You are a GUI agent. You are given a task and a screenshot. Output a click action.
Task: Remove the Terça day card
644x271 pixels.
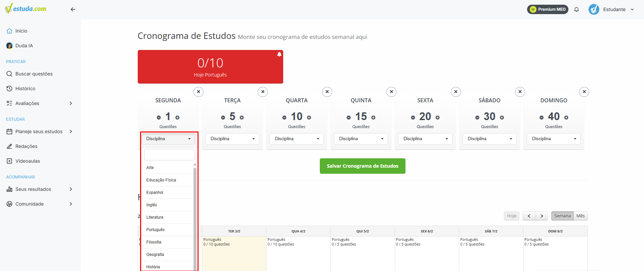[x=263, y=92]
